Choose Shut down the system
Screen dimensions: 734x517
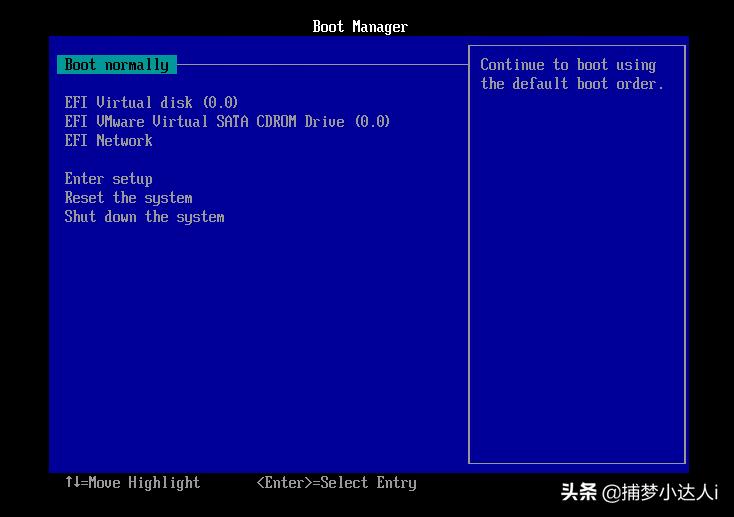[x=144, y=217]
